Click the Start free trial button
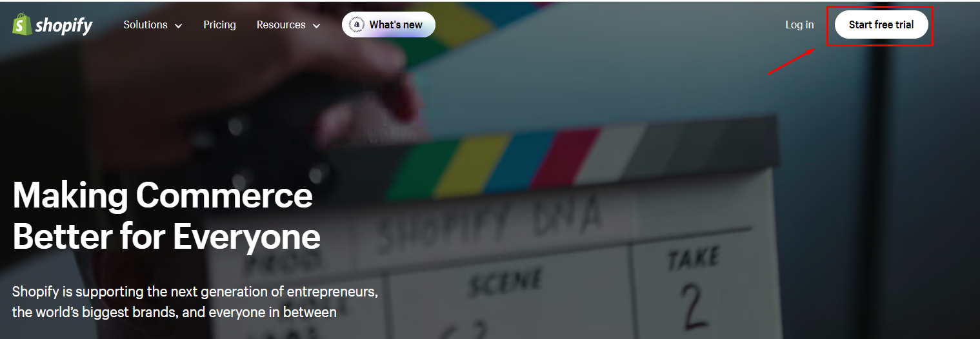The width and height of the screenshot is (980, 339). click(881, 24)
